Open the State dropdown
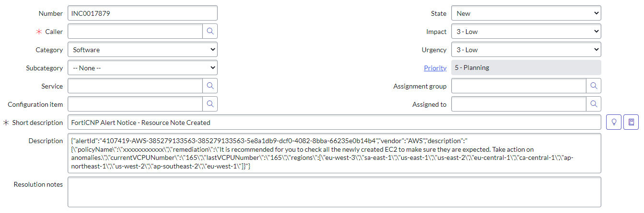644x213 pixels. (526, 13)
